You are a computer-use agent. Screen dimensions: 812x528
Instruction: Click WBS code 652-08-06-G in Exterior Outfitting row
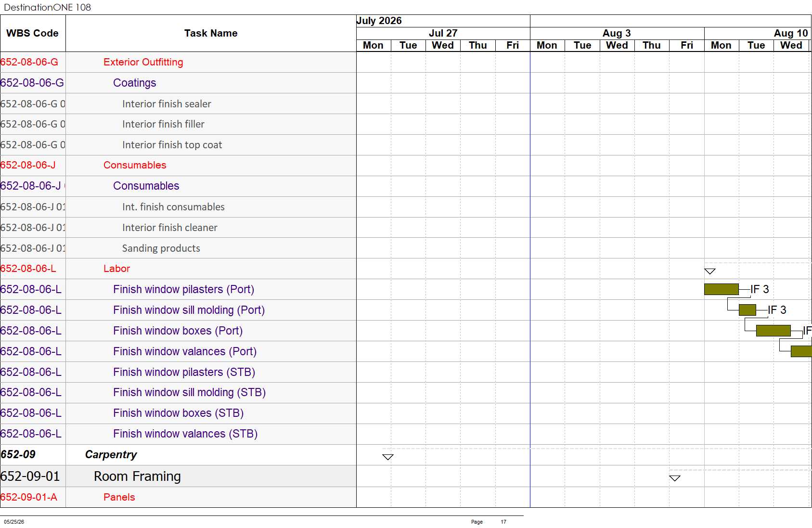29,62
